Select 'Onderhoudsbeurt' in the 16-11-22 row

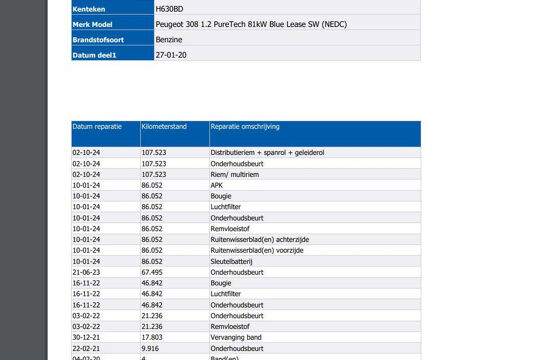[x=237, y=305]
